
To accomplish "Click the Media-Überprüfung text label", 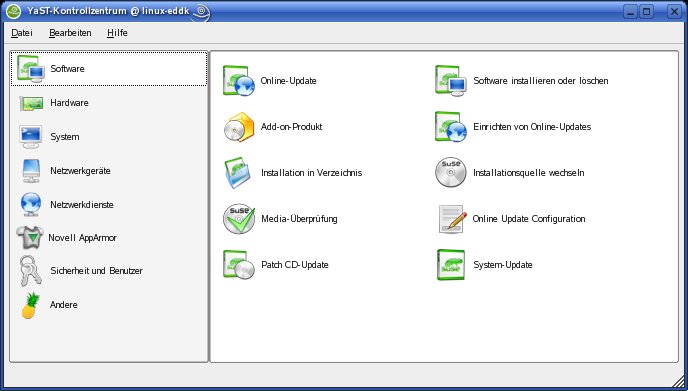I will 299,219.
